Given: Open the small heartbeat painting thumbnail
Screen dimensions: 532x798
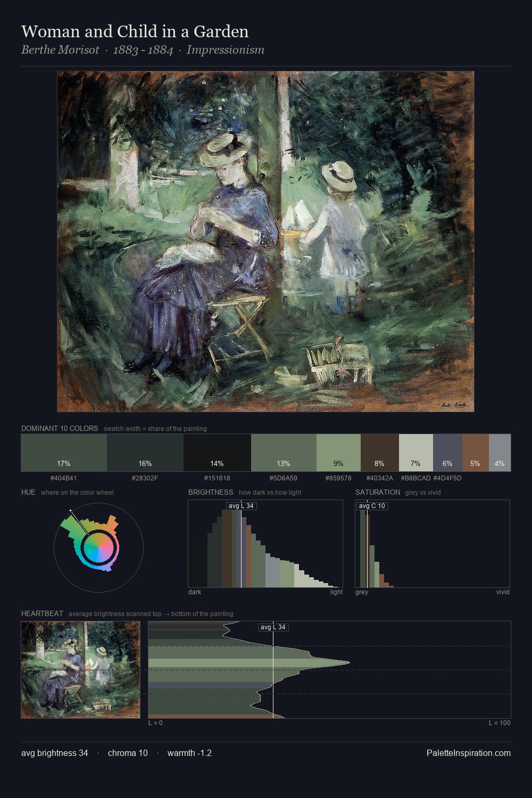Looking at the screenshot, I should click(x=80, y=670).
